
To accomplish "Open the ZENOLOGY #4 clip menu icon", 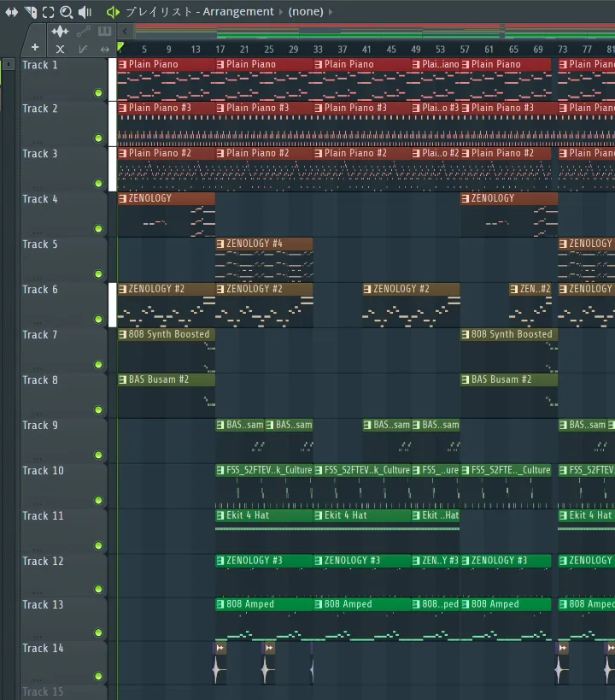I will pos(220,244).
